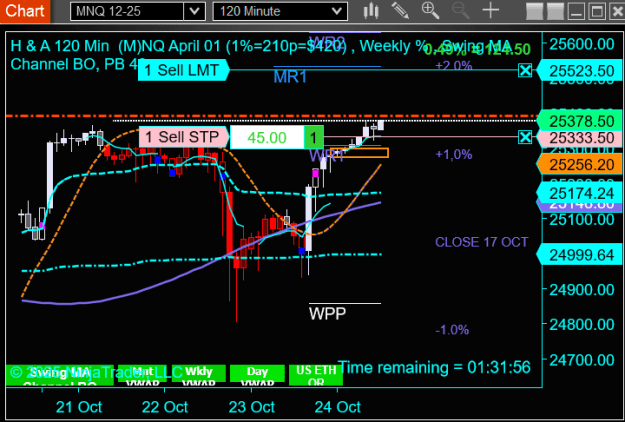Click the 24700.00 price axis label
The height and width of the screenshot is (422, 625).
[x=582, y=360]
